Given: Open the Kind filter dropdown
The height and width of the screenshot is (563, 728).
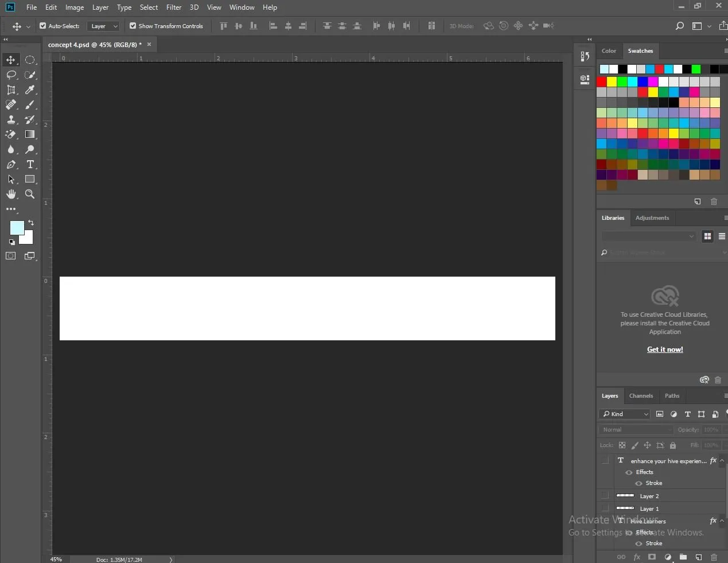Looking at the screenshot, I should pyautogui.click(x=625, y=414).
